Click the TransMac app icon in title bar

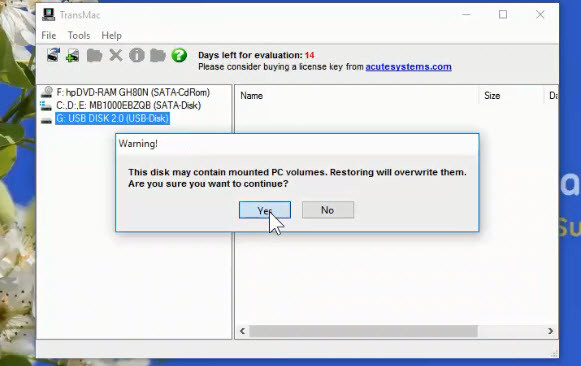[x=48, y=15]
